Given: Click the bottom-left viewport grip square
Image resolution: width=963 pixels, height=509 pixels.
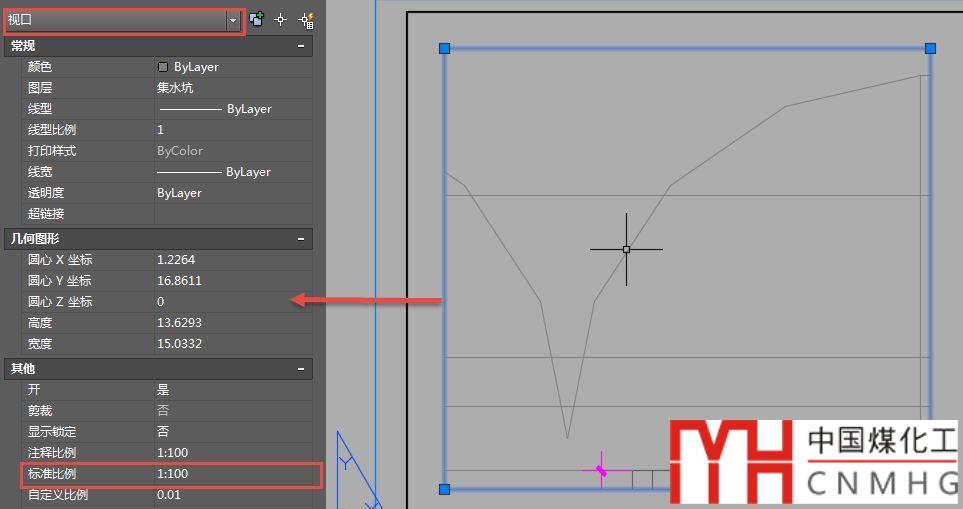Looking at the screenshot, I should point(444,488).
